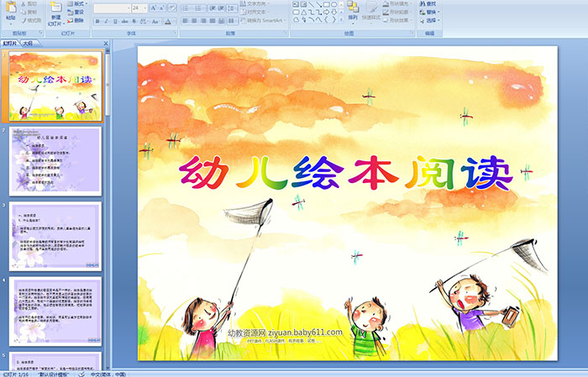This screenshot has width=588, height=377.
Task: Delete the slide using 删除
Action: [x=75, y=20]
